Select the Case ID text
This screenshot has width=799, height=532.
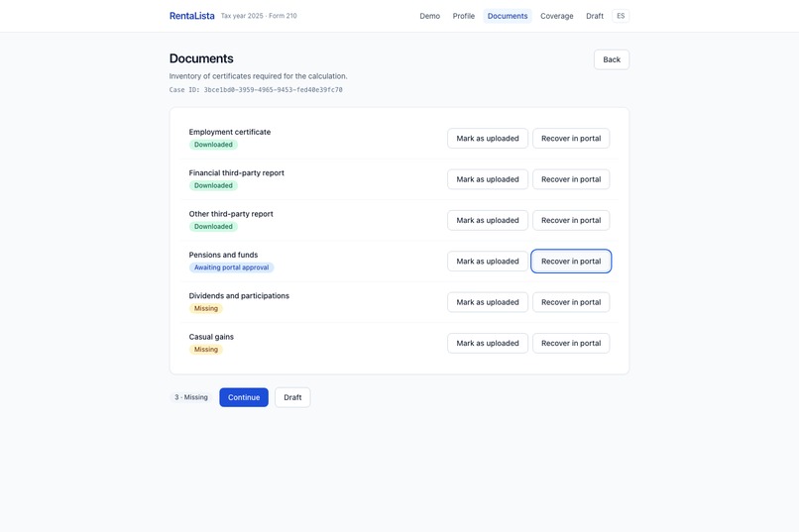click(256, 89)
